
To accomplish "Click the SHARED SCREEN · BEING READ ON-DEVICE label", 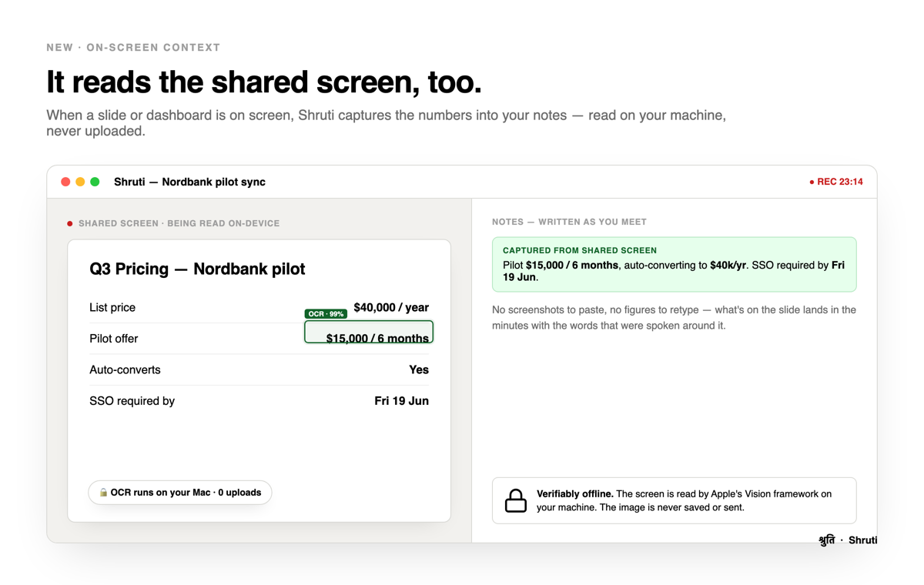I will pos(179,223).
